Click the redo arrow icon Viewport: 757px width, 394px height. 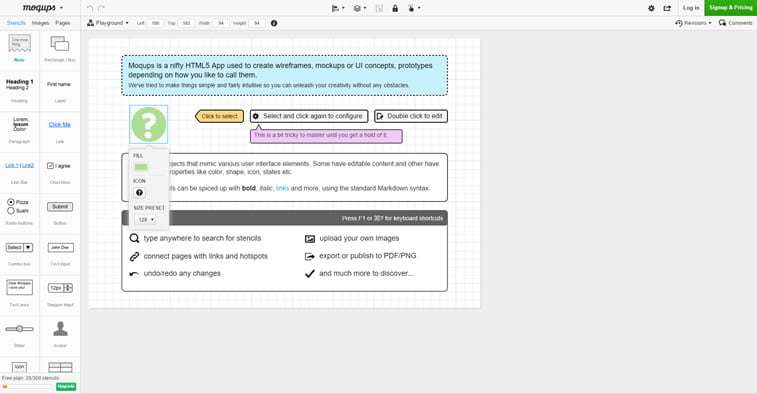(101, 8)
